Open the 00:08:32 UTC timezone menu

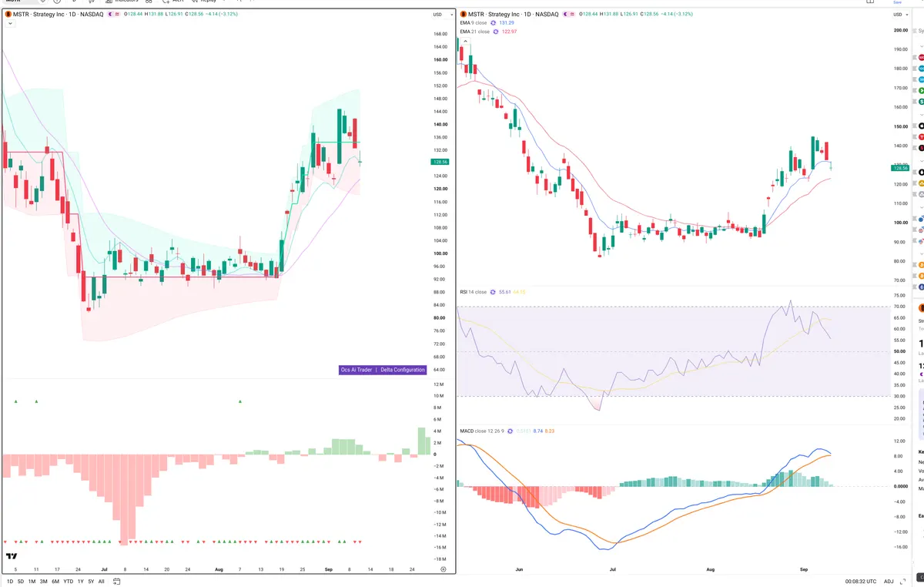coord(861,582)
